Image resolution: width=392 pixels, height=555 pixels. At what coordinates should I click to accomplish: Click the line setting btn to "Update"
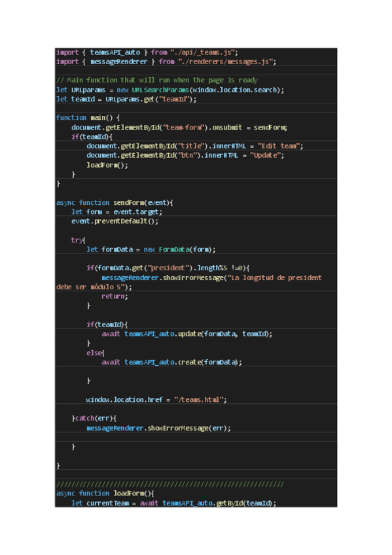click(x=185, y=155)
